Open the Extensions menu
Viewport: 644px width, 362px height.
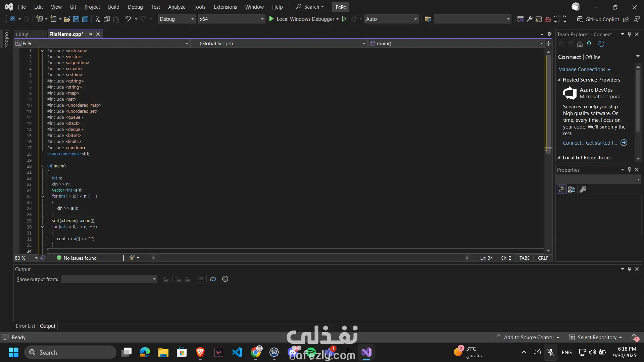point(225,7)
